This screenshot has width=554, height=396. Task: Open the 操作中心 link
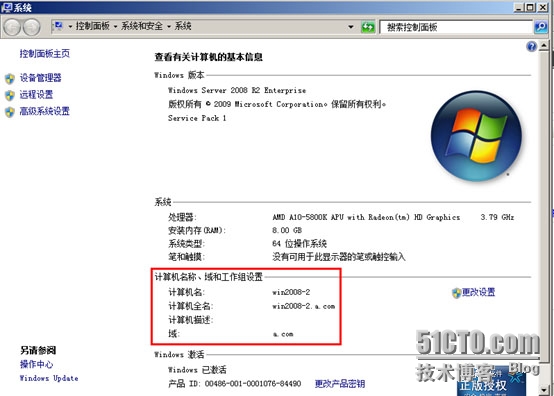pyautogui.click(x=36, y=364)
